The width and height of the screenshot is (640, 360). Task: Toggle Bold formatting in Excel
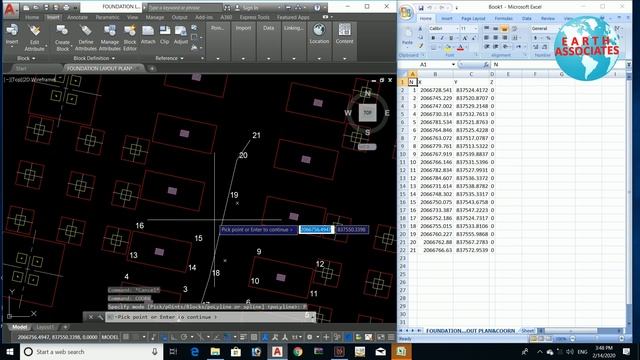pyautogui.click(x=433, y=38)
